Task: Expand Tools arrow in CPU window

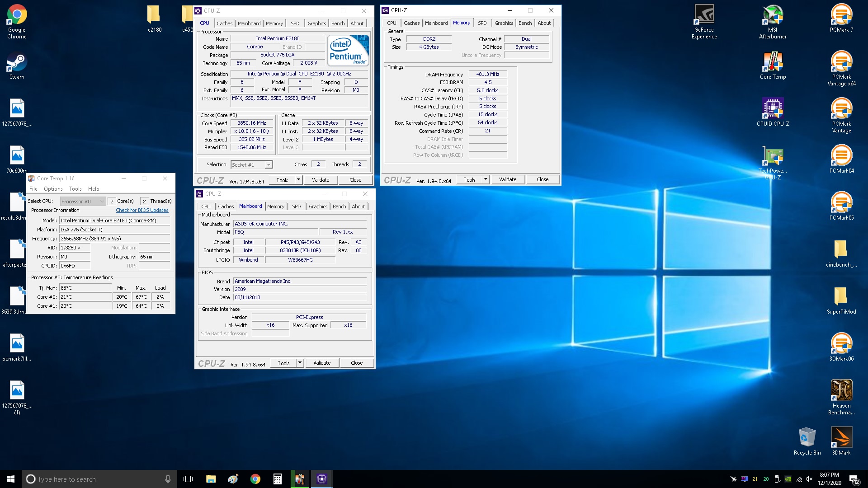Action: [x=298, y=180]
